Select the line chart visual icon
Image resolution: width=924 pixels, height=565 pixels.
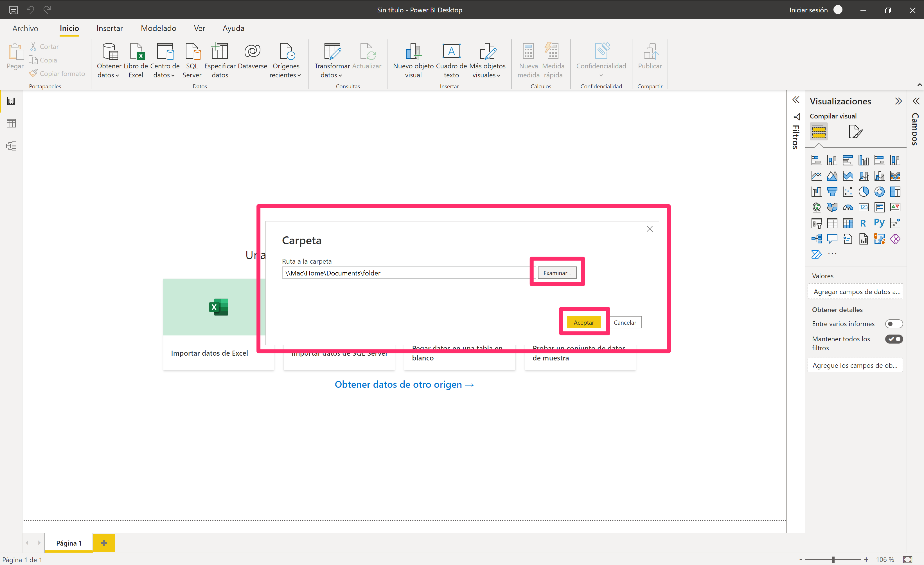coord(816,176)
